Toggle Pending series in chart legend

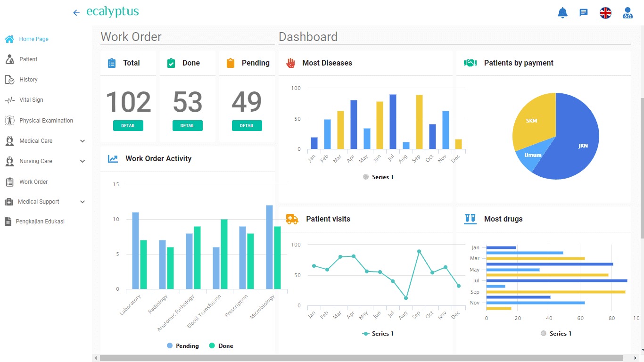coord(183,346)
